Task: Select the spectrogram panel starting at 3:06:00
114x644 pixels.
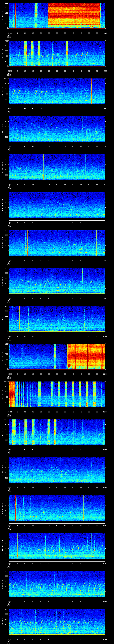Action: (57, 205)
